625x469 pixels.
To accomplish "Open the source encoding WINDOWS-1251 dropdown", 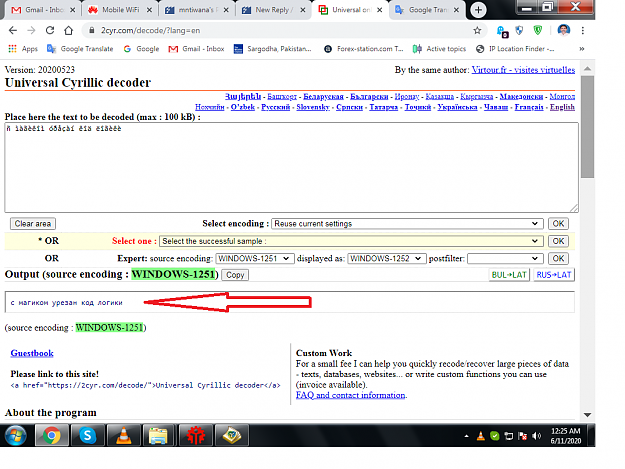I will tap(255, 259).
